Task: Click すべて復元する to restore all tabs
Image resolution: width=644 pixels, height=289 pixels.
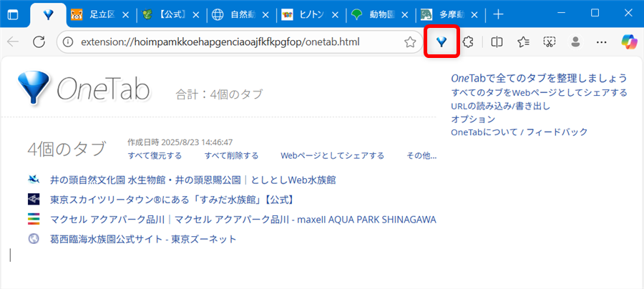Action: (x=155, y=156)
